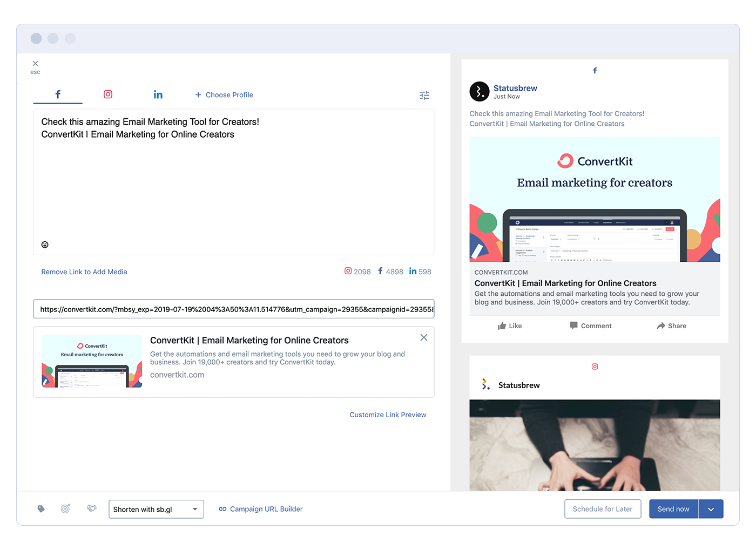Viewport: 756px width, 550px height.
Task: Click CONVERTKIT.COM label in Facebook preview
Action: [501, 273]
